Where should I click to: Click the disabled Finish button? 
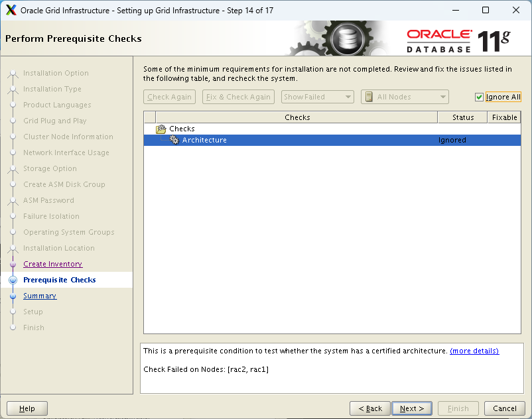coord(458,408)
